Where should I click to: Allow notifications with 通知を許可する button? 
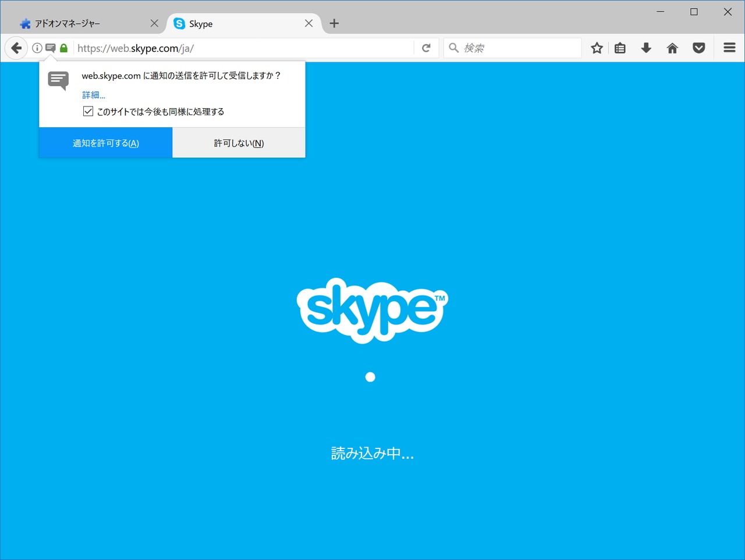tap(105, 142)
